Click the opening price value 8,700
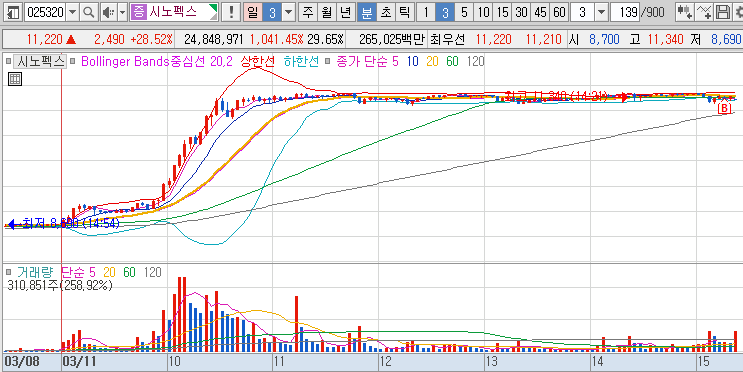This screenshot has width=743, height=372. click(604, 39)
